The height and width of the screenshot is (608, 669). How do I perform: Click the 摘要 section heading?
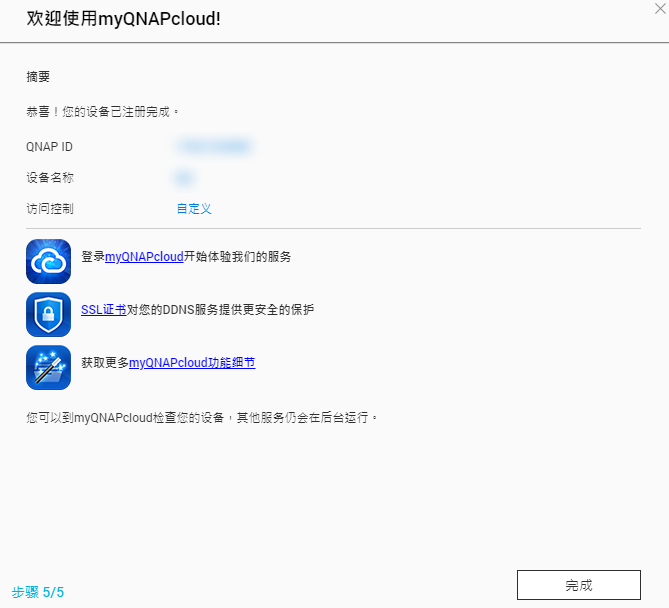click(38, 77)
